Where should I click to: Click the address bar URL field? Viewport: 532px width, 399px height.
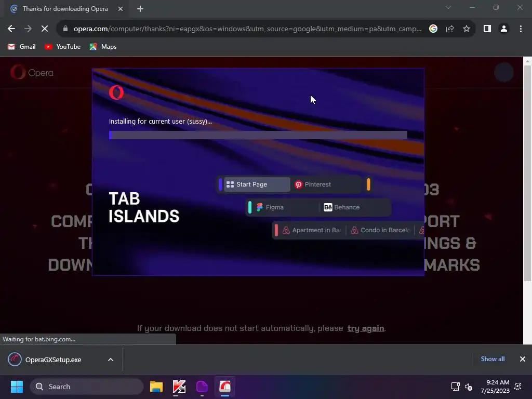248,29
